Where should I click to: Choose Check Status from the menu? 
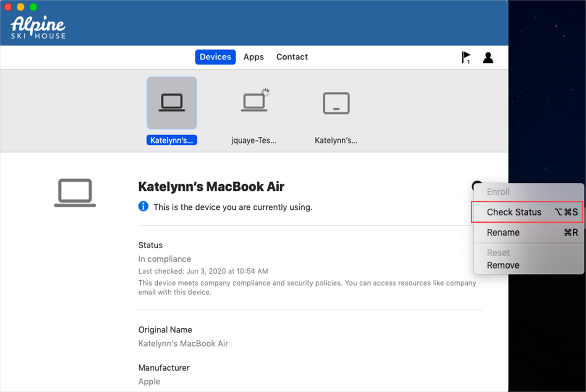pyautogui.click(x=528, y=212)
